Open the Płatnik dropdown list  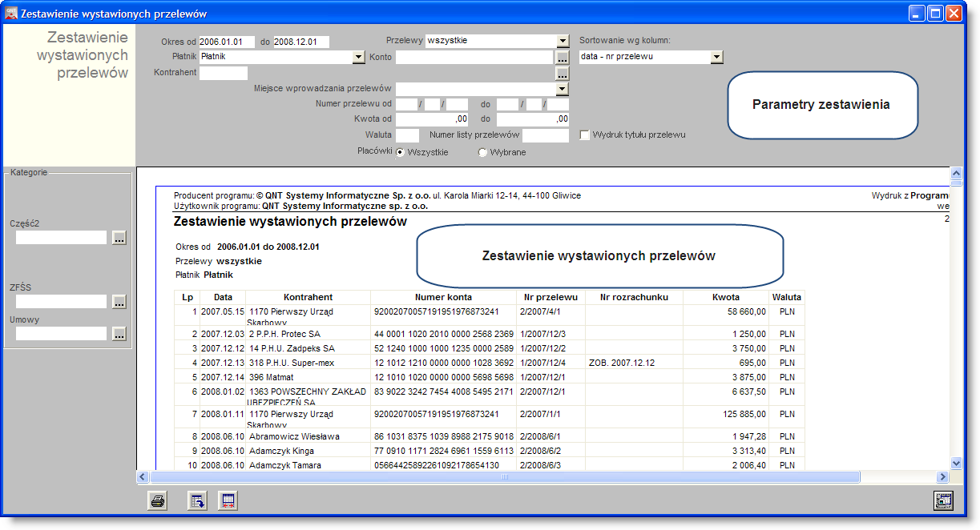click(359, 57)
